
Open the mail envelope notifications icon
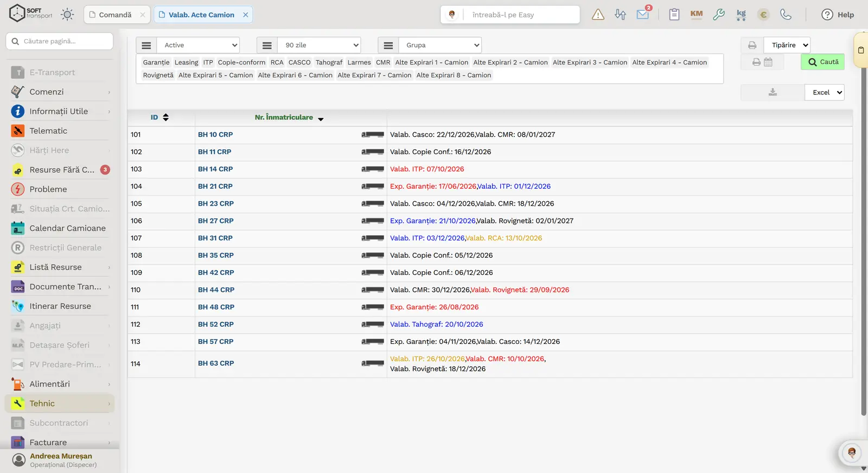pos(643,15)
